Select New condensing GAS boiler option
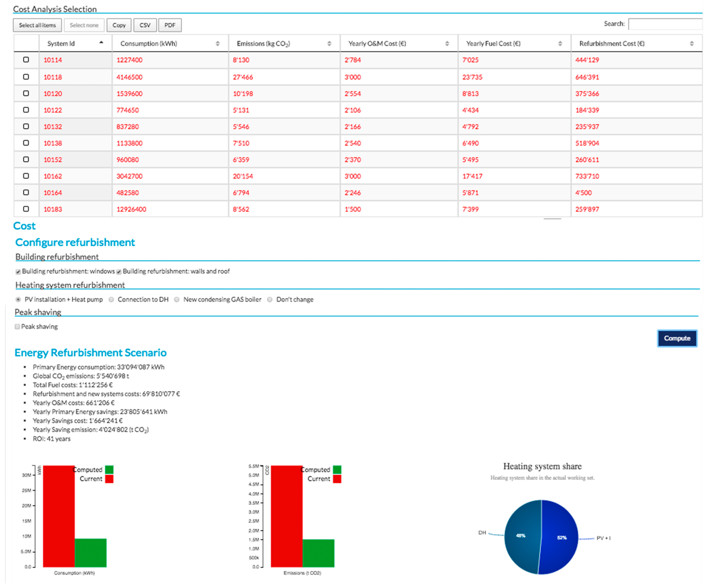Screen dimensions: 707x588 tap(177, 299)
